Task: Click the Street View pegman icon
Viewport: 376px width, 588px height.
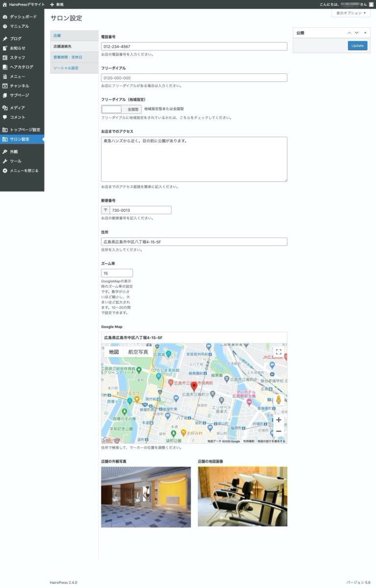Action: click(279, 400)
